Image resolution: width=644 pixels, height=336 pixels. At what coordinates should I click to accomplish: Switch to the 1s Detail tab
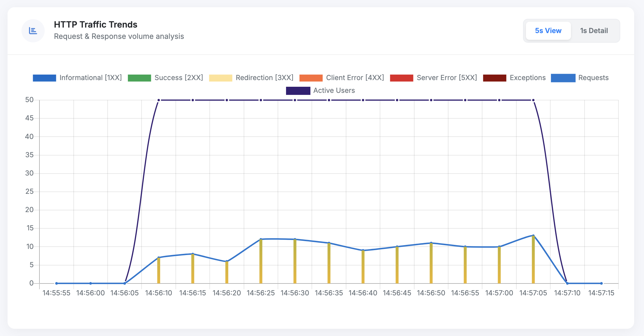pyautogui.click(x=594, y=31)
